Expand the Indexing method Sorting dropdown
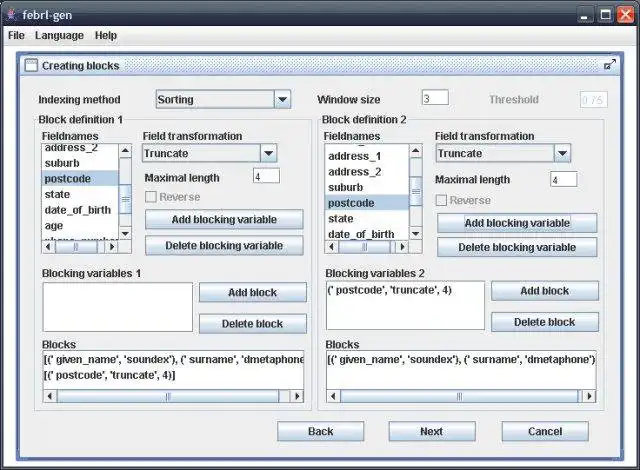 tap(282, 99)
